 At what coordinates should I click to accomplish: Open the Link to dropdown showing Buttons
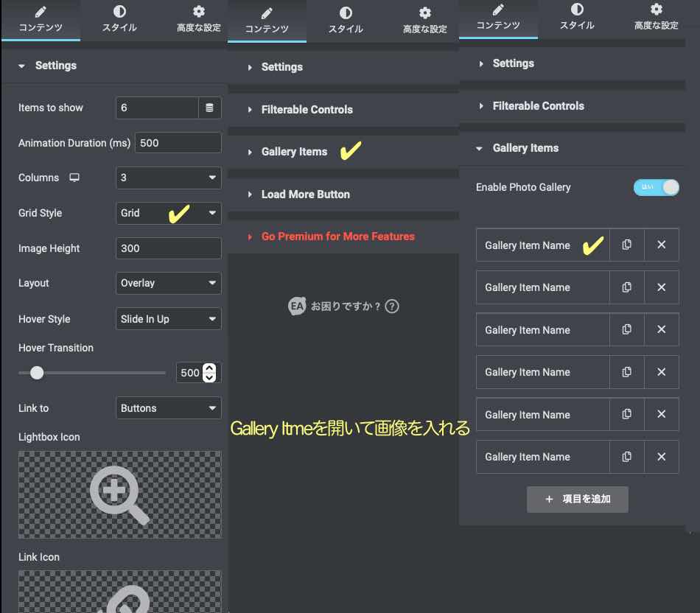(169, 408)
